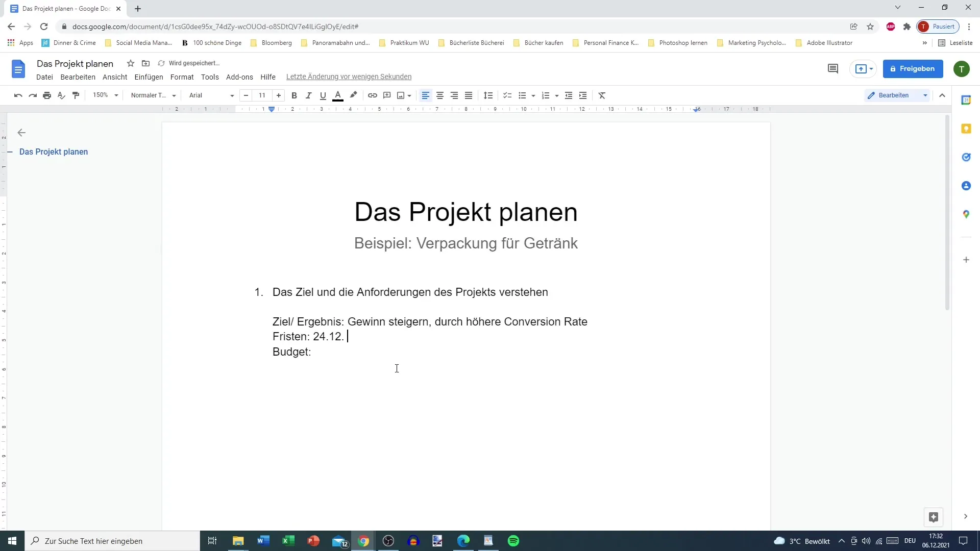Viewport: 980px width, 551px height.
Task: Open the Arial font dropdown
Action: 211,95
